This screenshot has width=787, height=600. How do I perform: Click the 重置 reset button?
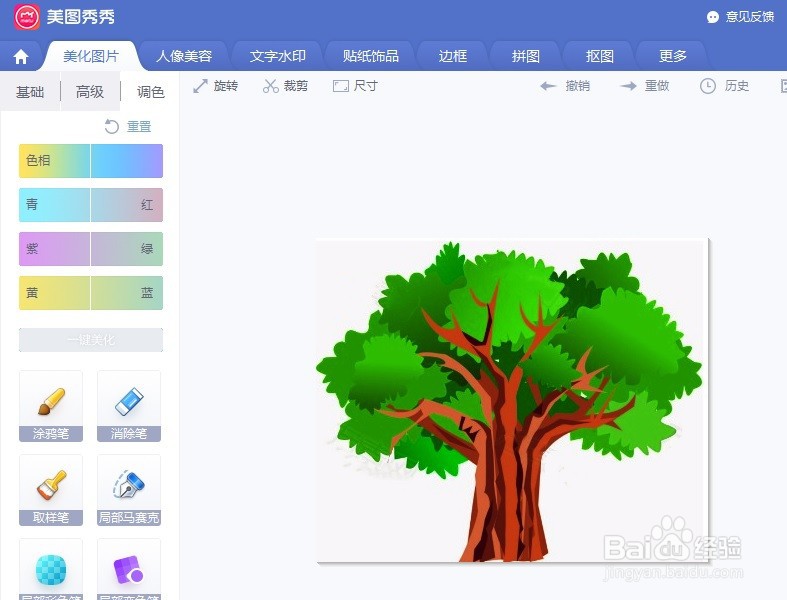(x=128, y=127)
